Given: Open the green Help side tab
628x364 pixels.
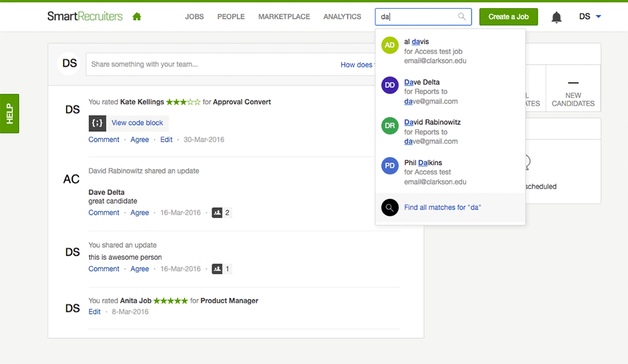Looking at the screenshot, I should point(9,114).
